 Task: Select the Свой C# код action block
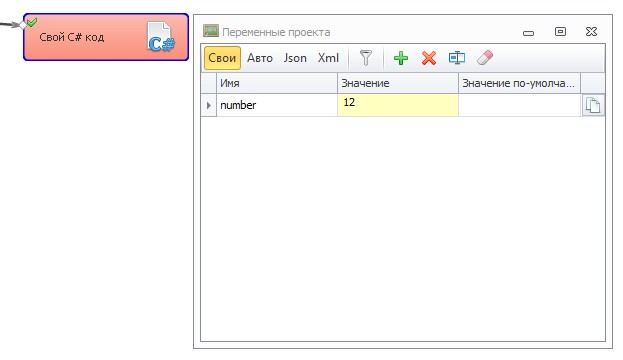[106, 37]
